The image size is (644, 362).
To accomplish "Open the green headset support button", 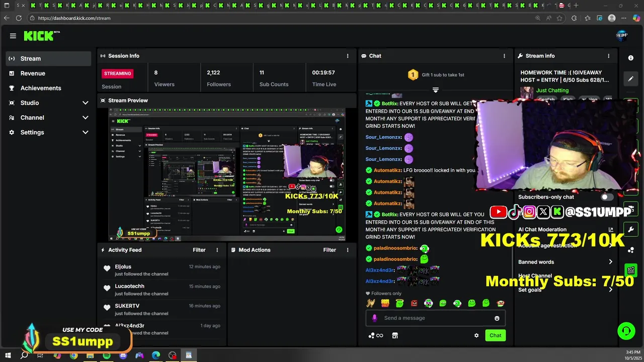I will 626,331.
